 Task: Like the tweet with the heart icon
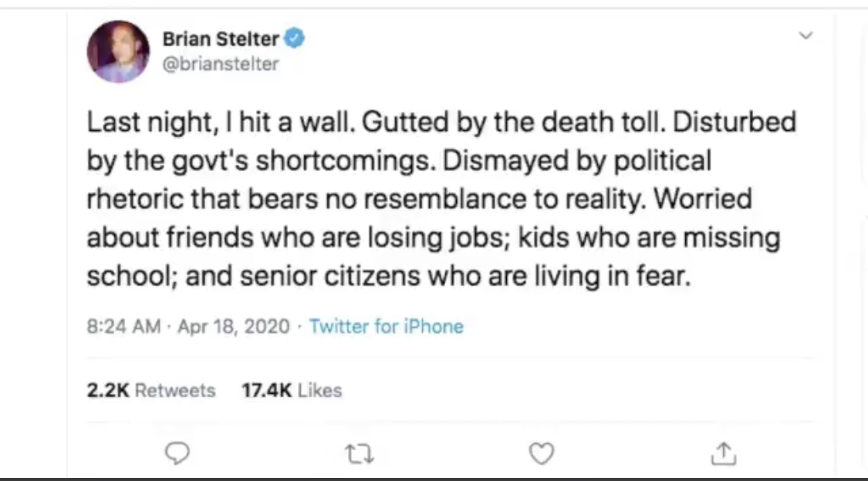[x=542, y=453]
